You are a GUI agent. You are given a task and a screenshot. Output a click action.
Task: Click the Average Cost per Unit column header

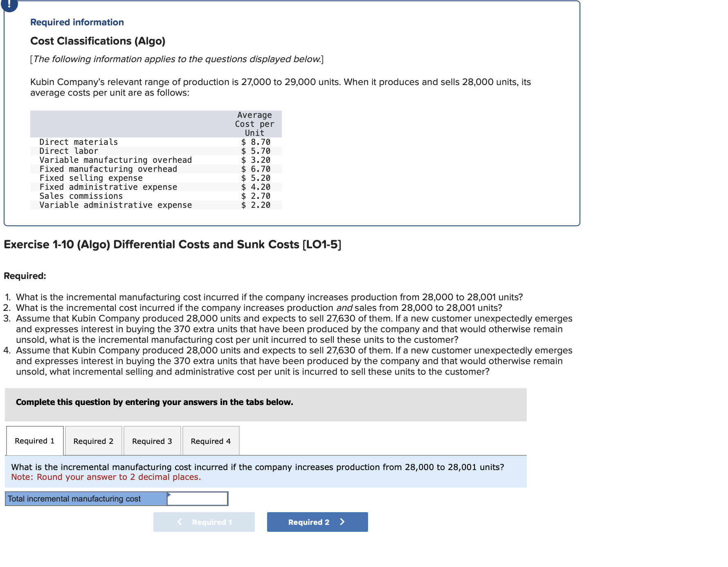pos(254,124)
